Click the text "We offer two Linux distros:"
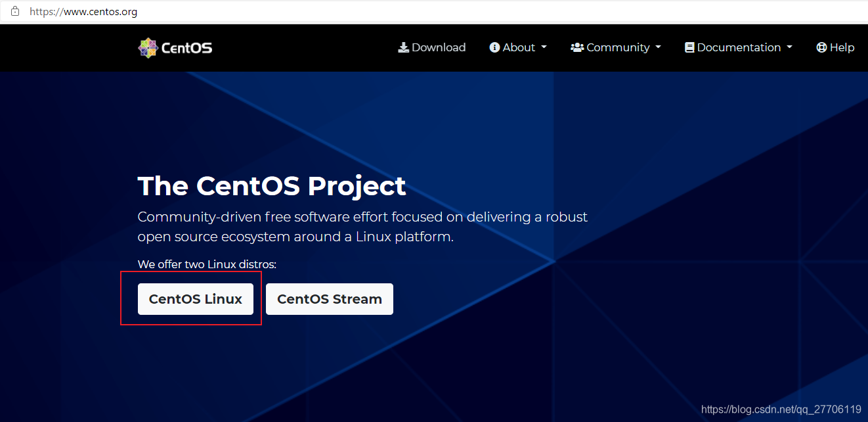The width and height of the screenshot is (868, 422). 207,264
